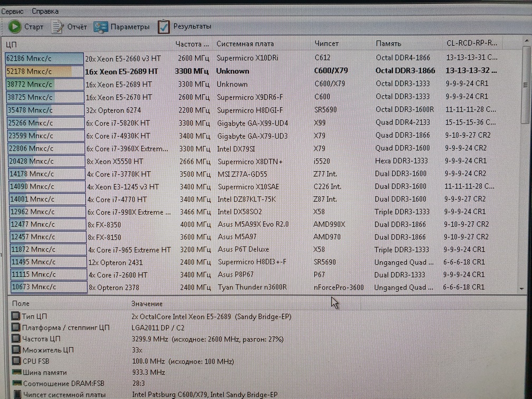532x399 pixels.
Task: Click the Множитель ЦП chip icon
Action: [16, 350]
